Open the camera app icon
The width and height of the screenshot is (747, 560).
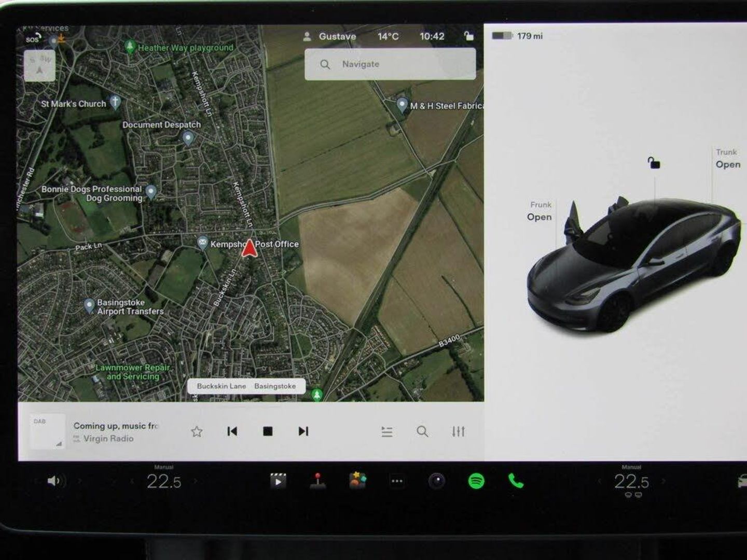coord(437,481)
